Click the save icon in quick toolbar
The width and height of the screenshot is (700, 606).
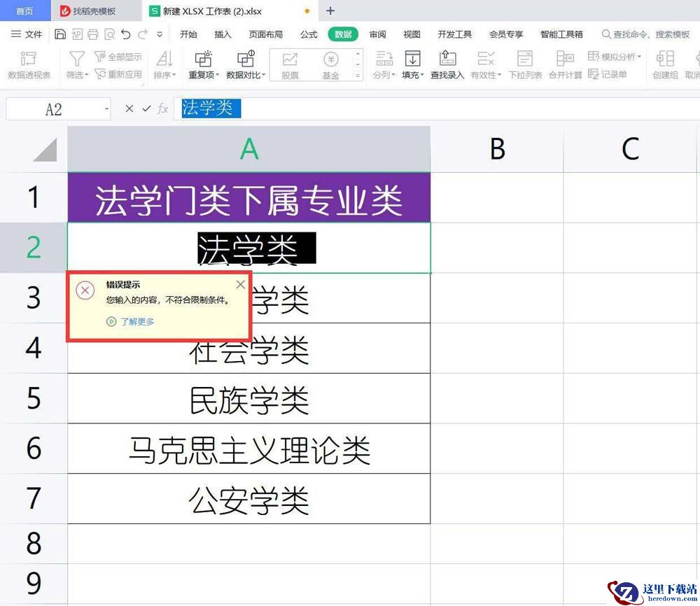(x=59, y=34)
